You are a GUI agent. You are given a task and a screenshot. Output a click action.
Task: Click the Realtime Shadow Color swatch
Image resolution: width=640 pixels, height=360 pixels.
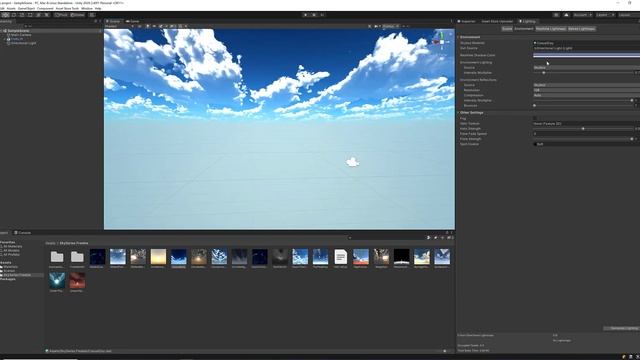click(586, 55)
